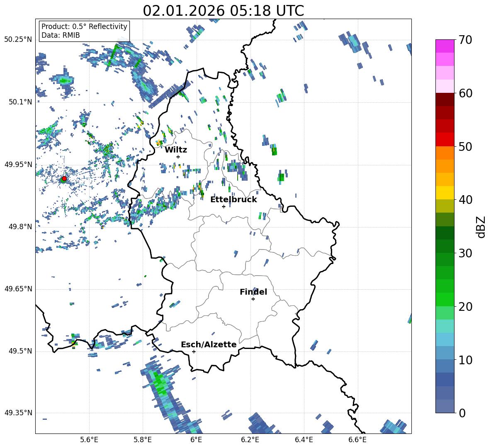Click the 49.8°N latitude label

(x=21, y=227)
